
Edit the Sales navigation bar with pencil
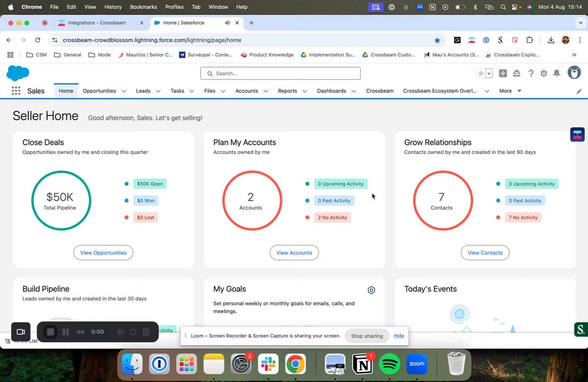[579, 91]
